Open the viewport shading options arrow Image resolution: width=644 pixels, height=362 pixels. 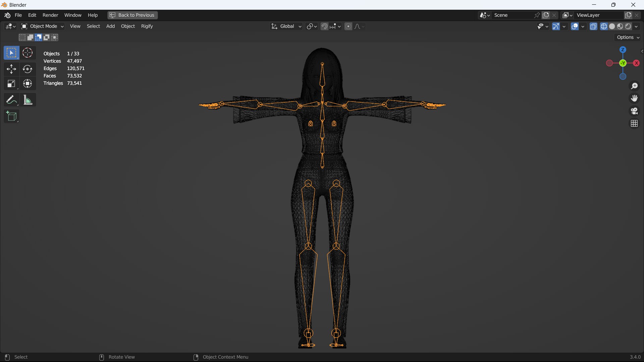pyautogui.click(x=636, y=26)
